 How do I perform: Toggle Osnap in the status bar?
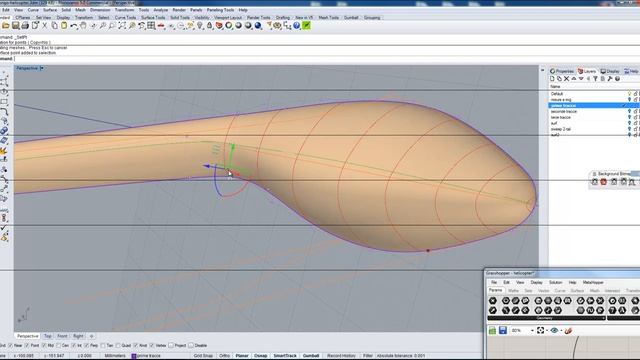click(260, 356)
